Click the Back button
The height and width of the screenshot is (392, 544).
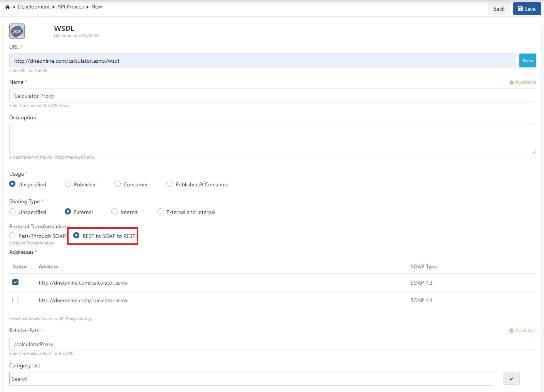499,9
